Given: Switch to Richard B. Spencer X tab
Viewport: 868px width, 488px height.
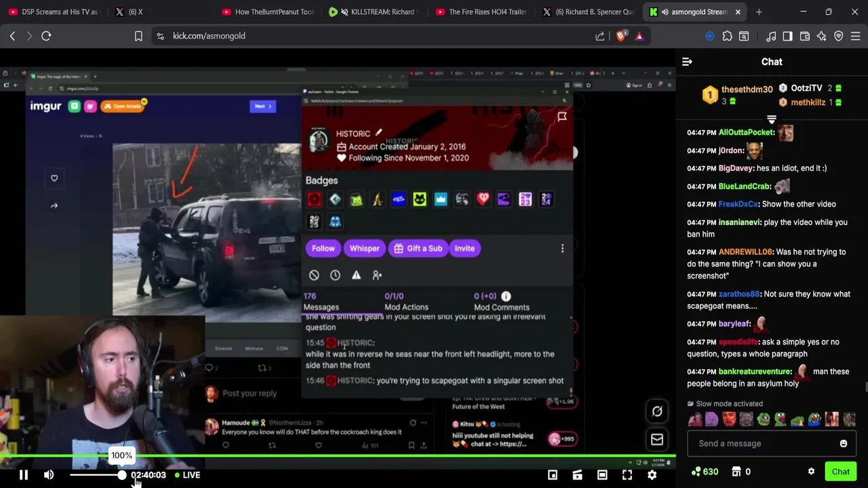Looking at the screenshot, I should tap(589, 12).
